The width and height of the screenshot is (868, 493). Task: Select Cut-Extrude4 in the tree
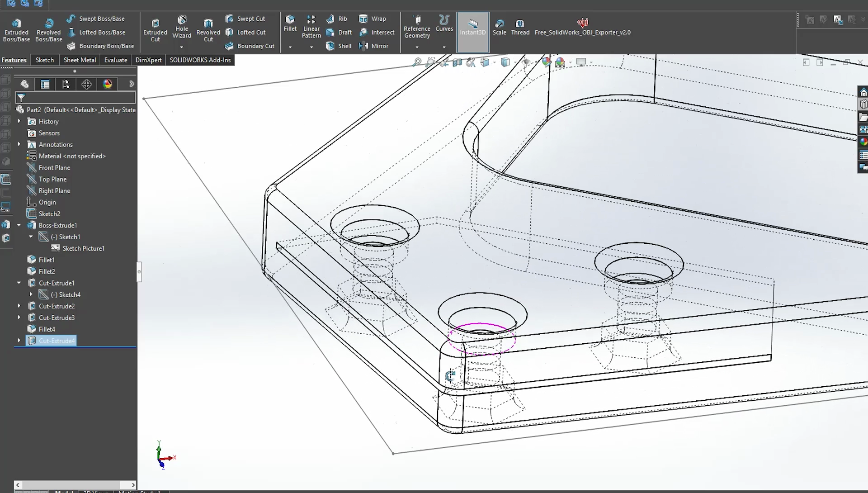click(x=57, y=341)
